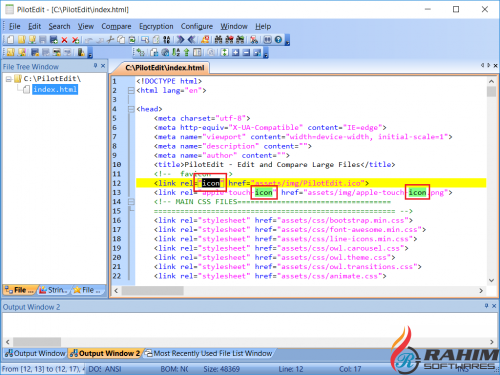Screen dimensions: 500x375
Task: Open Most Recently Used File List Window tab
Action: [x=209, y=353]
